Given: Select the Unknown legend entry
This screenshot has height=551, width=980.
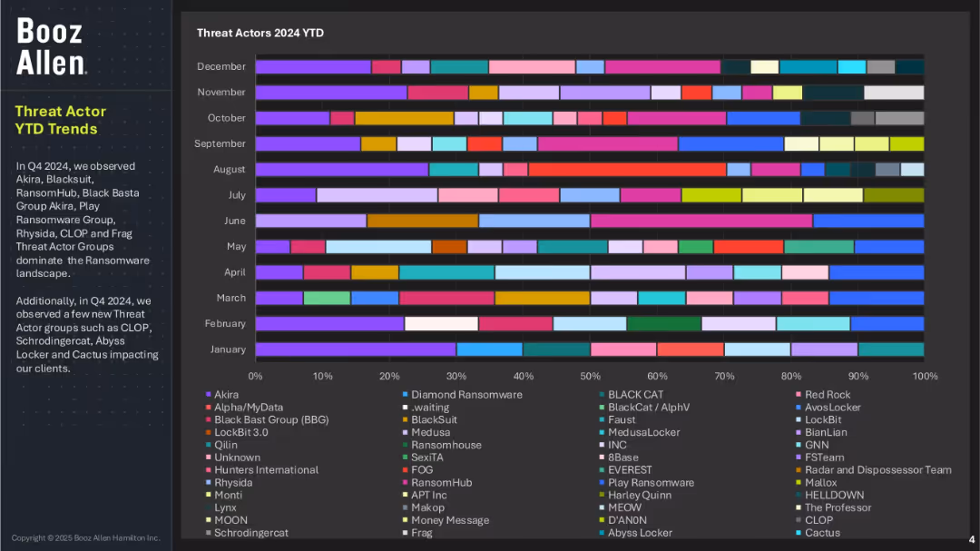Looking at the screenshot, I should pyautogui.click(x=232, y=458).
